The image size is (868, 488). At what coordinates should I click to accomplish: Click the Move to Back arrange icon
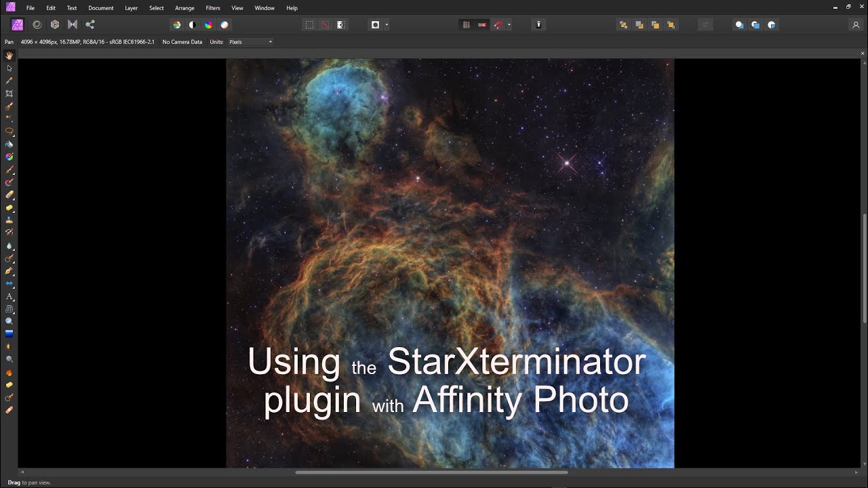click(623, 24)
